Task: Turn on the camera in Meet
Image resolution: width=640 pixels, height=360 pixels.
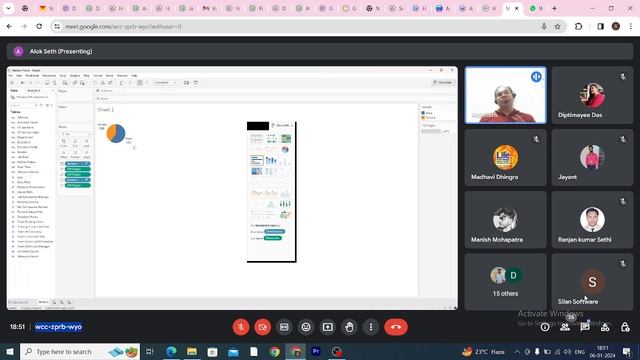Action: click(262, 327)
